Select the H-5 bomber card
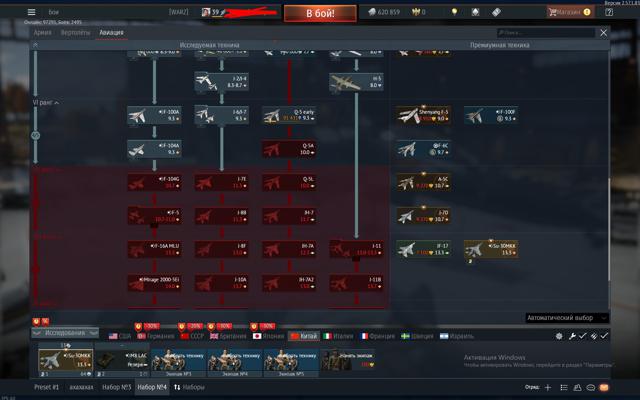640x400 pixels. pos(356,82)
